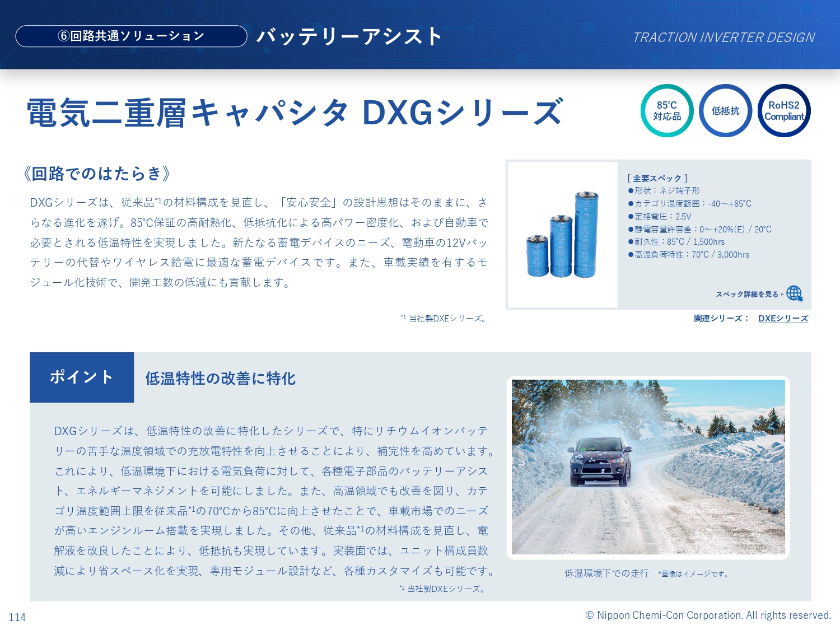
Task: Click the blue capacitor product photo
Action: [x=562, y=235]
